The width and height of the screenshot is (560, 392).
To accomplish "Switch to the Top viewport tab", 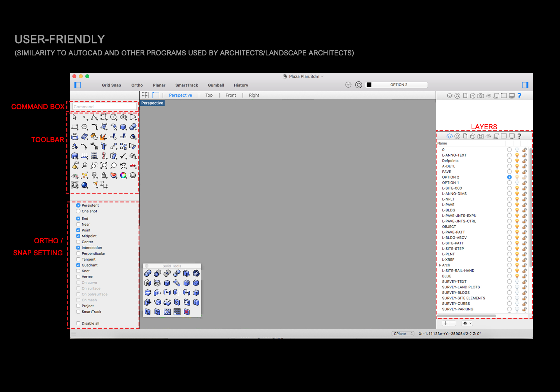I will tap(209, 95).
